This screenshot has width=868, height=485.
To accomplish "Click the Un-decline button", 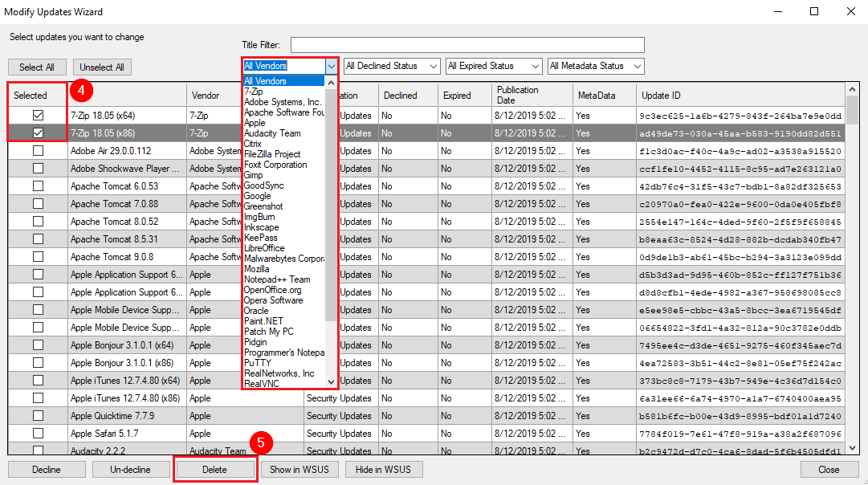I will pos(130,470).
